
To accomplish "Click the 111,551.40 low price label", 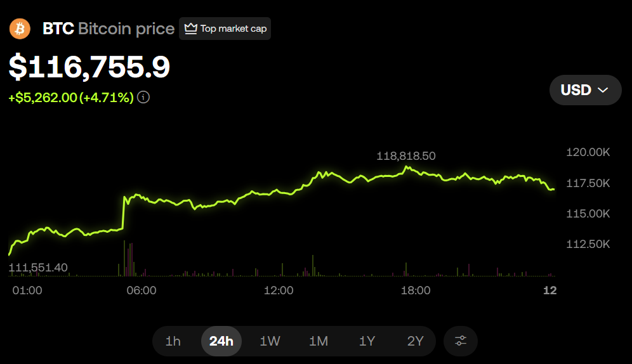I will 38,268.
